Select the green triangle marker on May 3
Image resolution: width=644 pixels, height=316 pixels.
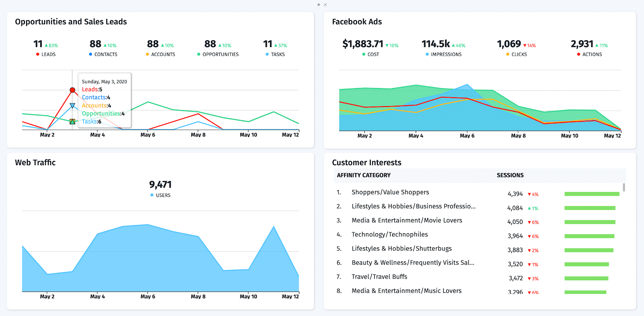[x=72, y=121]
